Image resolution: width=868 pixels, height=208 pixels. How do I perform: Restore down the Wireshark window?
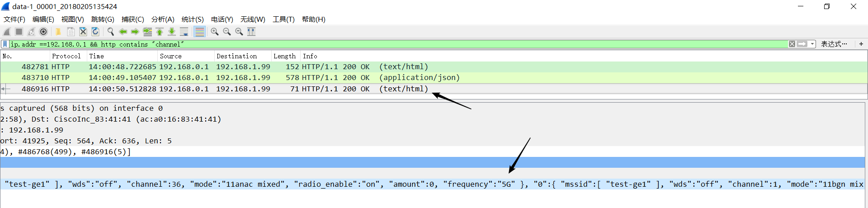[x=827, y=6]
